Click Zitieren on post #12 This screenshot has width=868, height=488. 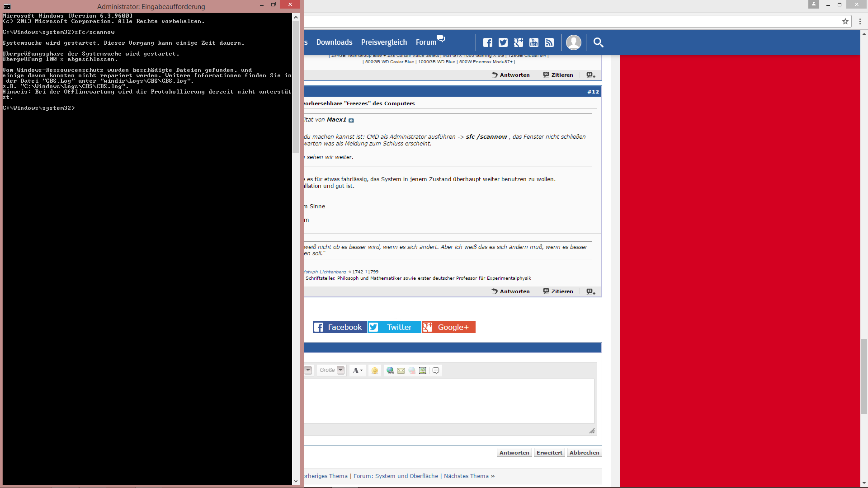pos(558,291)
